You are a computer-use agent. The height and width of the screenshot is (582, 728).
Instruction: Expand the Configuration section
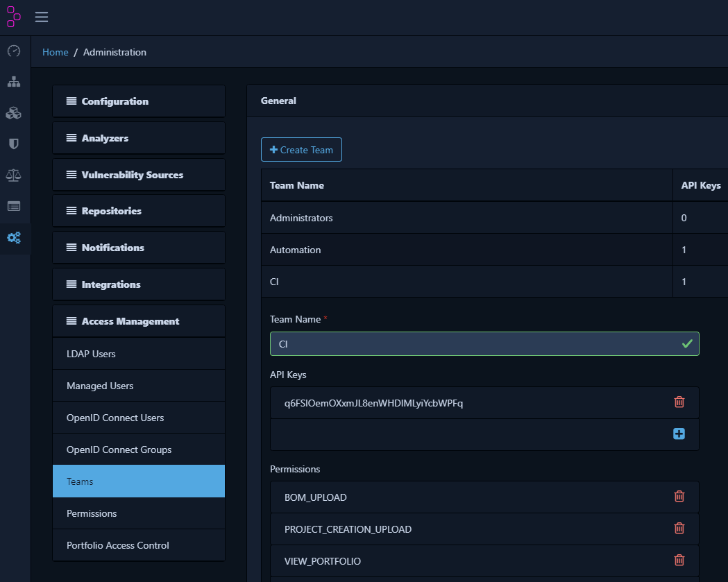[139, 101]
